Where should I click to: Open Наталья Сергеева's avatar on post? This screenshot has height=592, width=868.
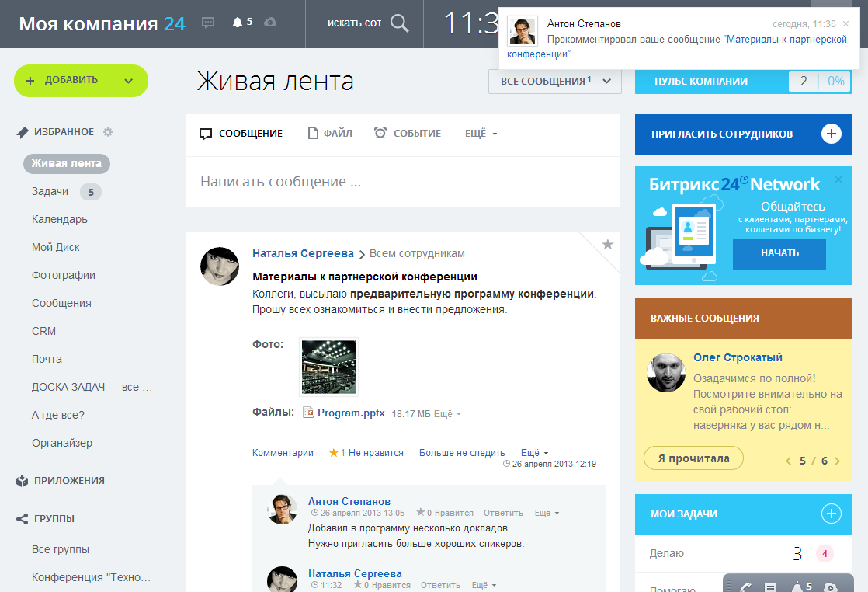point(220,266)
